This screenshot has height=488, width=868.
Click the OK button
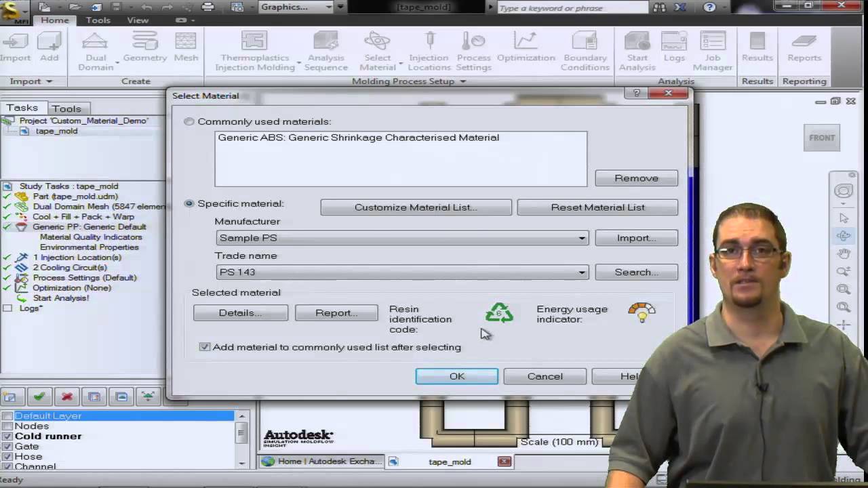(456, 376)
